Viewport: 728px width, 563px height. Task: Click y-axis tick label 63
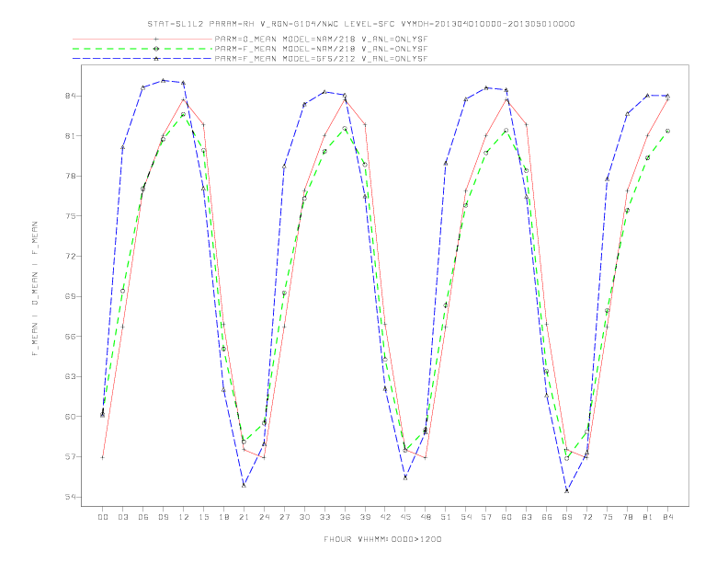coord(70,376)
